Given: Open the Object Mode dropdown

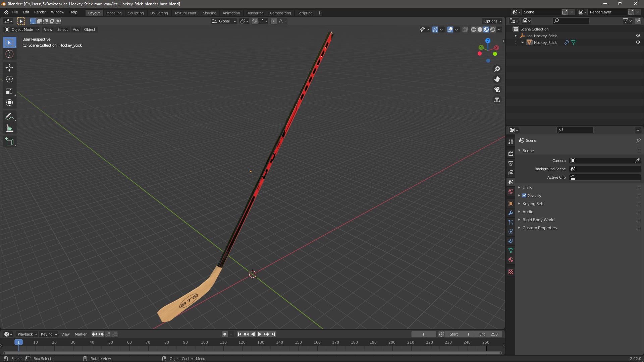Looking at the screenshot, I should (22, 29).
